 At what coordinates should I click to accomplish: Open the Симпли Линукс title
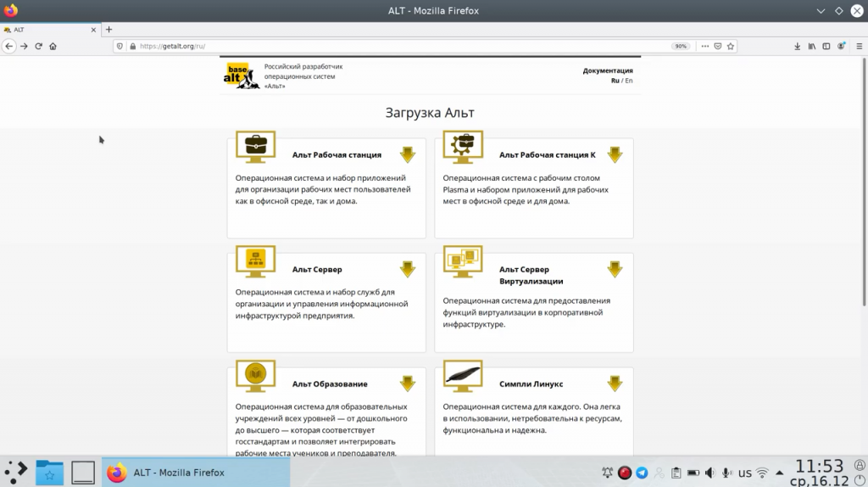531,383
